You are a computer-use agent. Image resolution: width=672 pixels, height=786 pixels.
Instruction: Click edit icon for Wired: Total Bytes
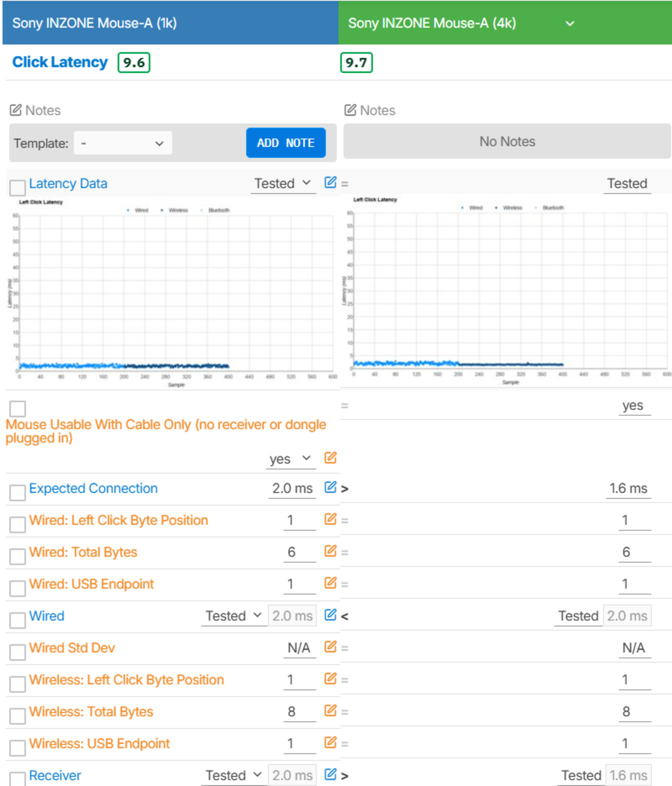point(330,551)
